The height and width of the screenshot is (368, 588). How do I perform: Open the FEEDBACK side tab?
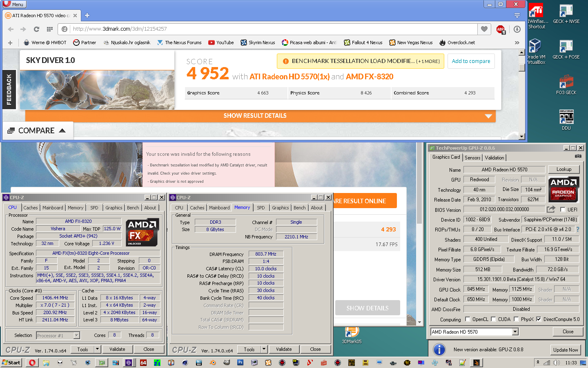9,90
